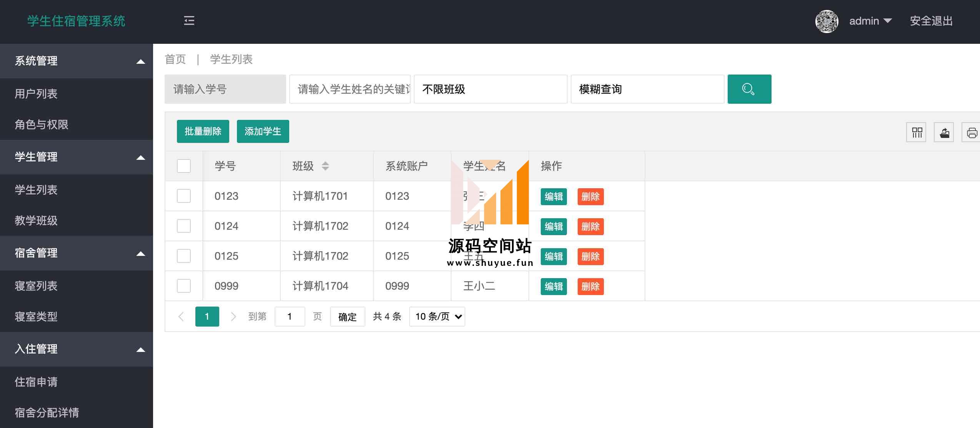Screen dimensions: 980x428
Task: Open the column filter grid icon
Action: tap(917, 133)
